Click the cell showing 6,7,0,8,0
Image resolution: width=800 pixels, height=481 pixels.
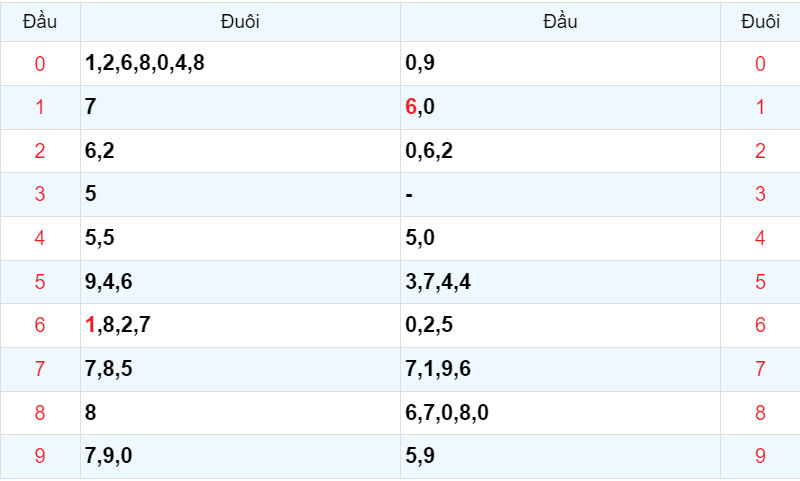[x=560, y=413]
